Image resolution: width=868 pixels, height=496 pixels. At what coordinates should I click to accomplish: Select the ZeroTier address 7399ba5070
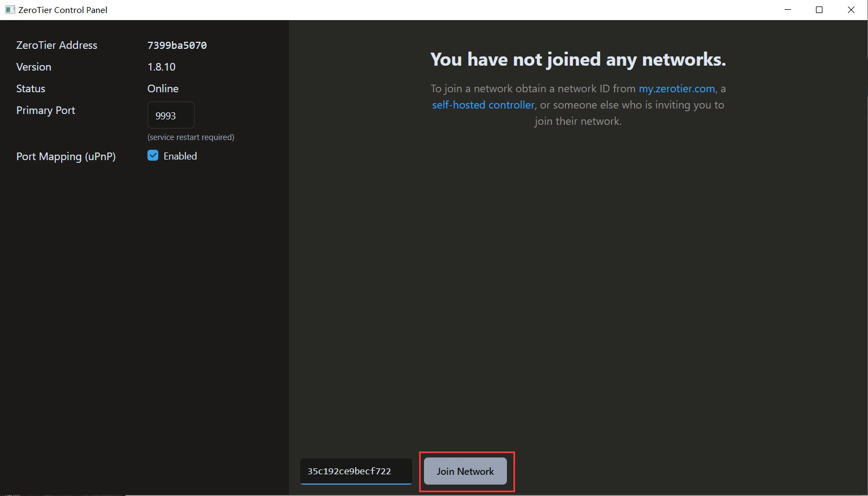pos(177,46)
